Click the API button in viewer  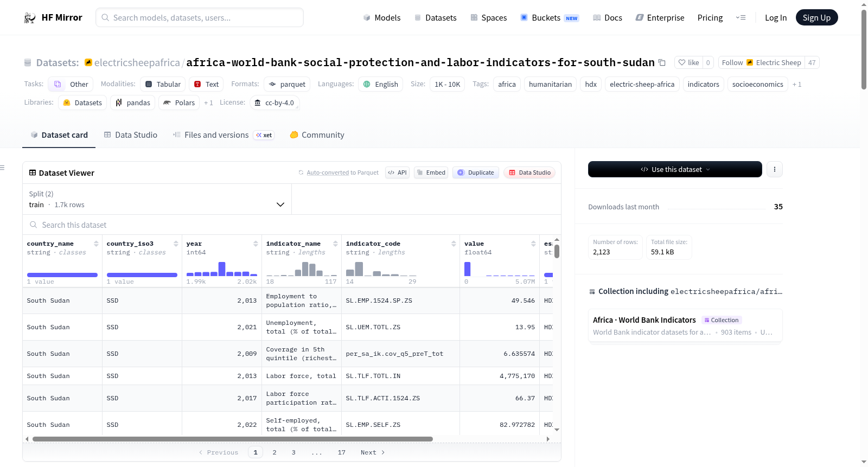tap(397, 172)
